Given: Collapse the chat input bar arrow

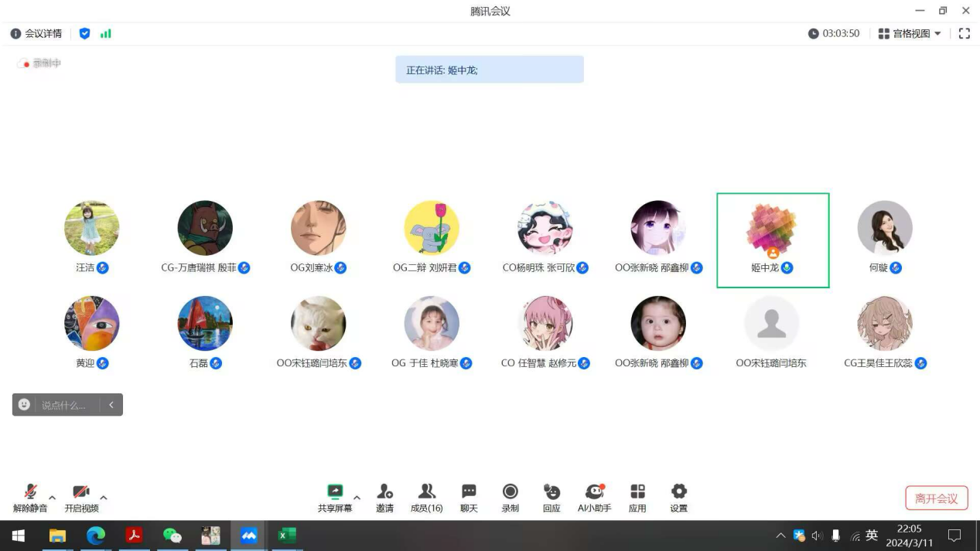Looking at the screenshot, I should [111, 405].
